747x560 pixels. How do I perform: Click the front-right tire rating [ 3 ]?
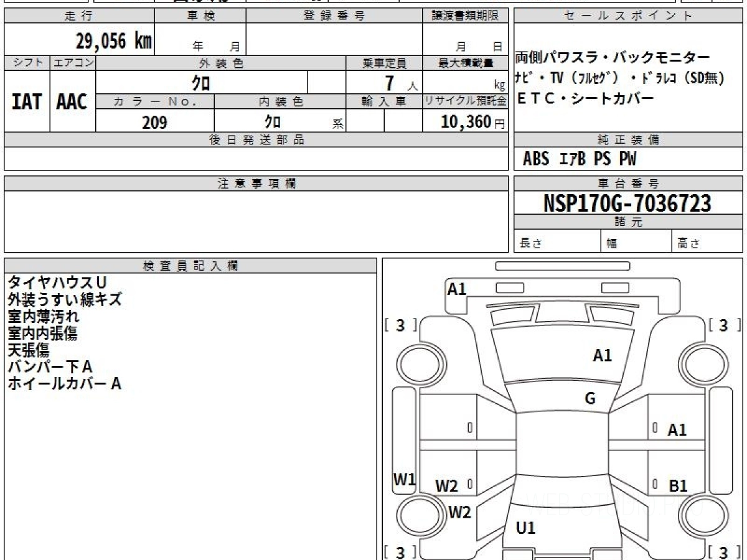pyautogui.click(x=725, y=325)
